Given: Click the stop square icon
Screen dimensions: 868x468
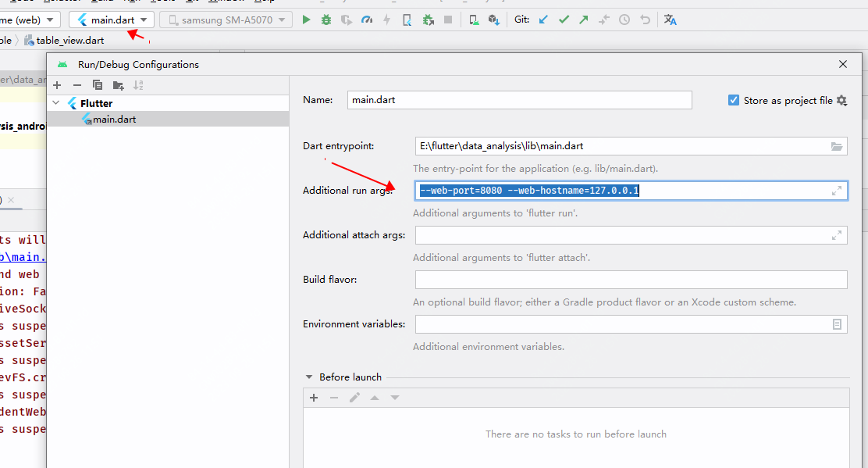Looking at the screenshot, I should coord(448,20).
